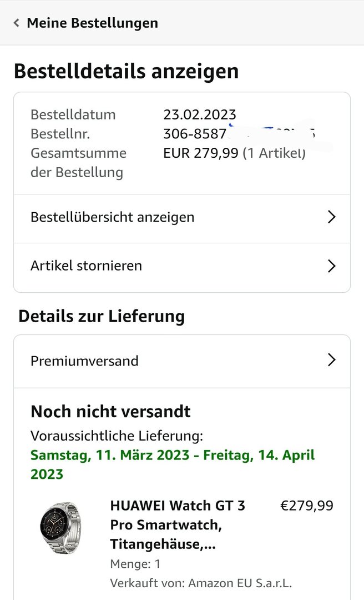Tap the back chevron icon
364x600 pixels.
(x=17, y=23)
